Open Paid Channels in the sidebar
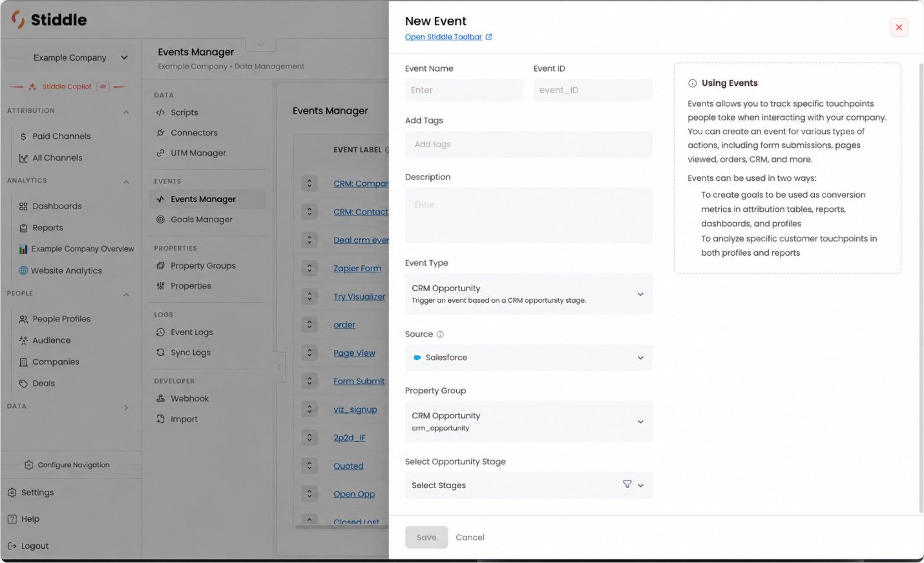The image size is (924, 563). tap(61, 136)
